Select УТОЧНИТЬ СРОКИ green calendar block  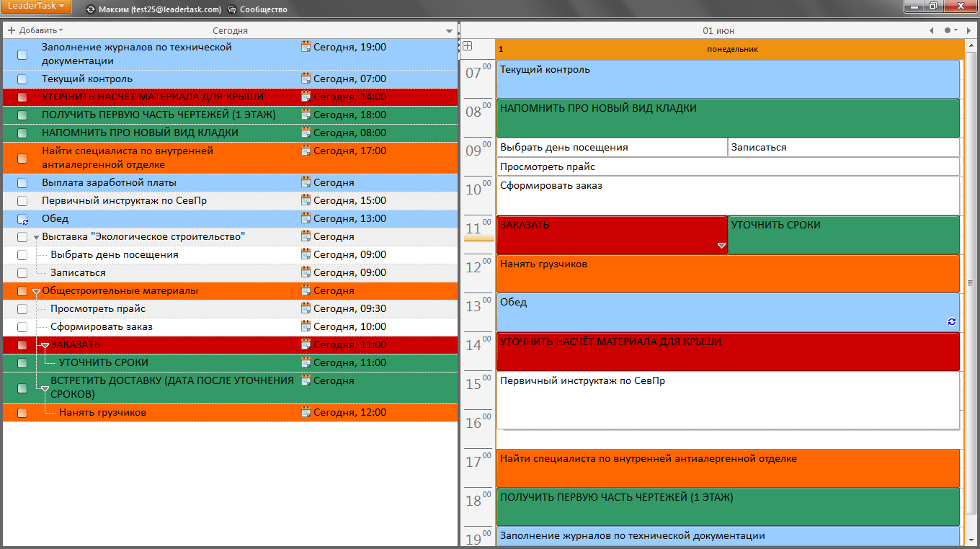point(844,235)
